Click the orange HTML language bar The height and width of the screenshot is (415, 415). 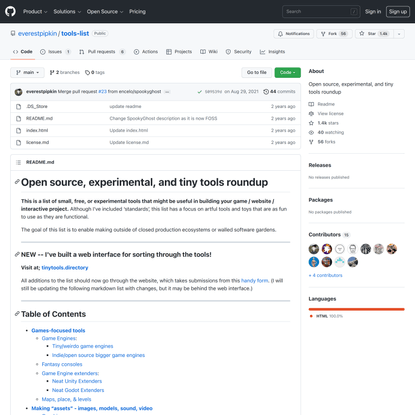pos(356,309)
